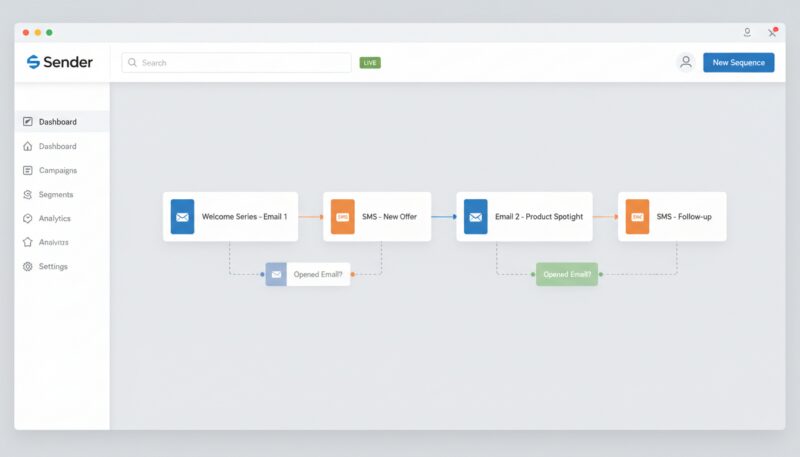Screen dimensions: 800x457
Task: Click the Email 2 - Product Spotlight envelope icon
Action: click(x=475, y=216)
